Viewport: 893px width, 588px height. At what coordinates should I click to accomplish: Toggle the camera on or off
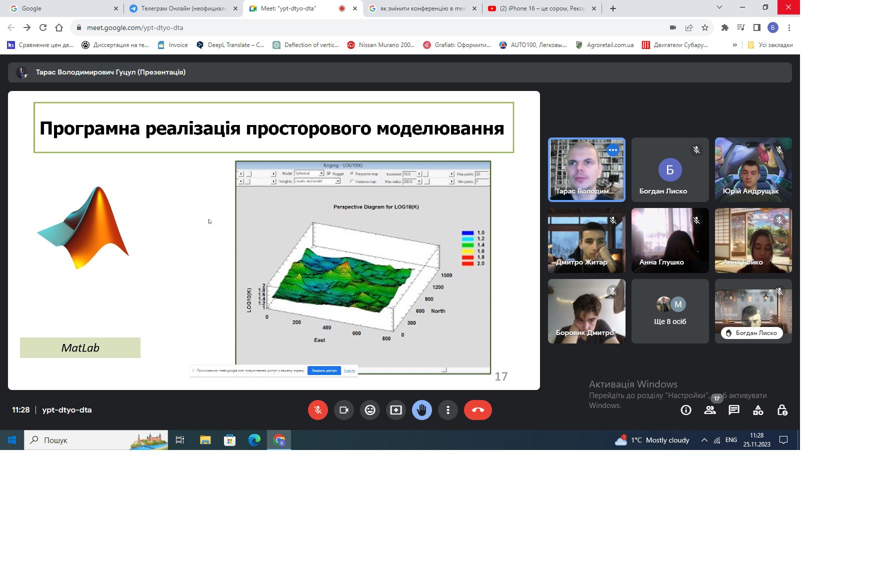(x=344, y=410)
